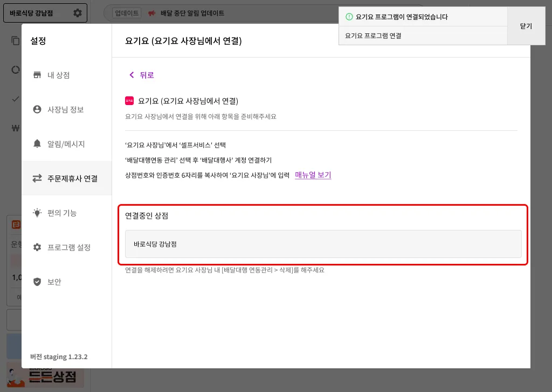This screenshot has height=392, width=552.
Task: Click the red 요기요 logo icon
Action: click(129, 101)
